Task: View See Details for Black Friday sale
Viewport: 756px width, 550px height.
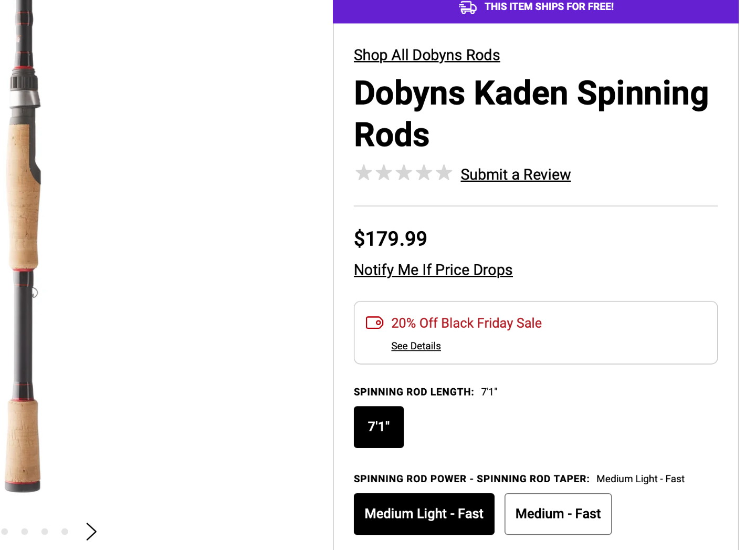Action: point(416,346)
